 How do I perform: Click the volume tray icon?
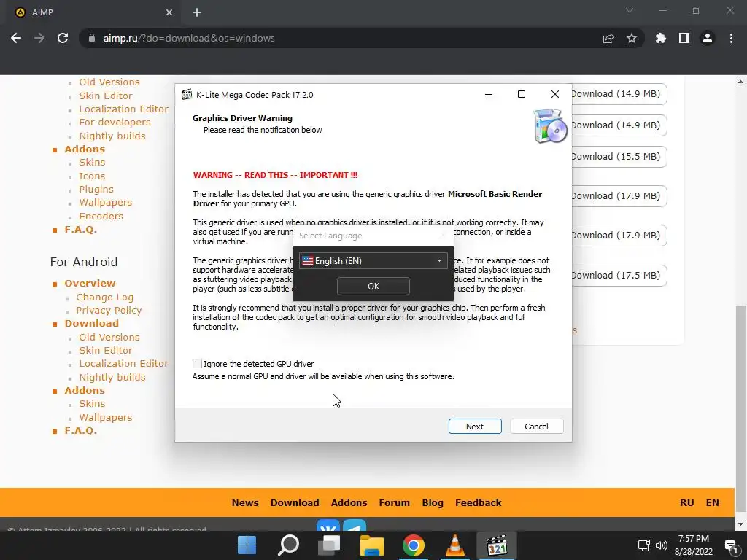[661, 545]
